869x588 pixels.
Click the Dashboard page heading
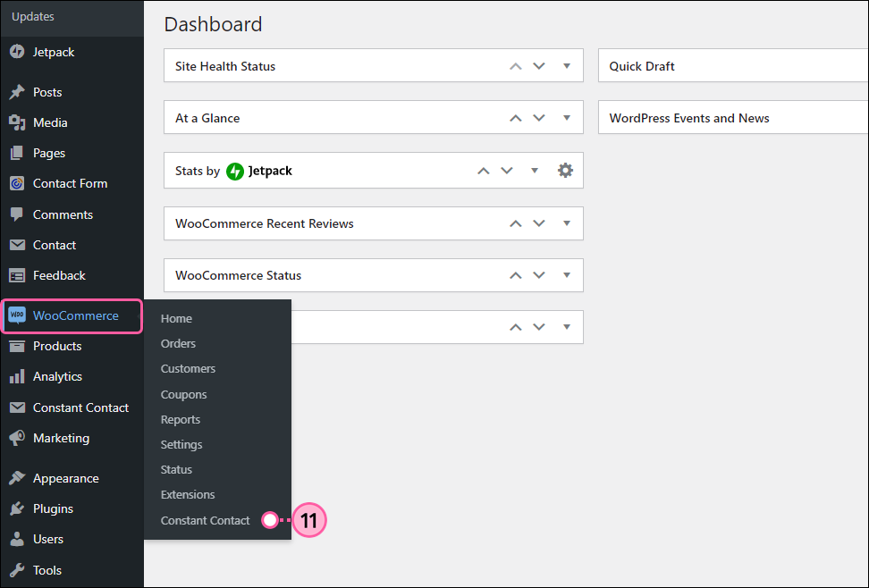tap(213, 24)
